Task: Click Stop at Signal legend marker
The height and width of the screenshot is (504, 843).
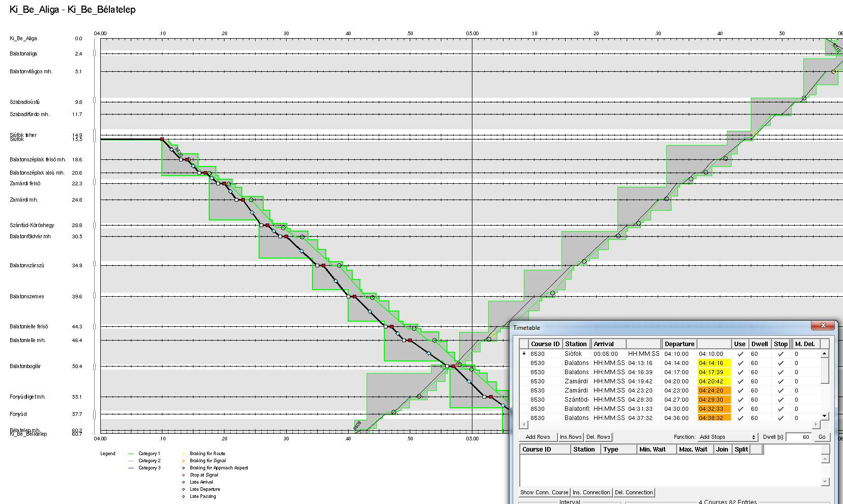Action: pos(184,475)
